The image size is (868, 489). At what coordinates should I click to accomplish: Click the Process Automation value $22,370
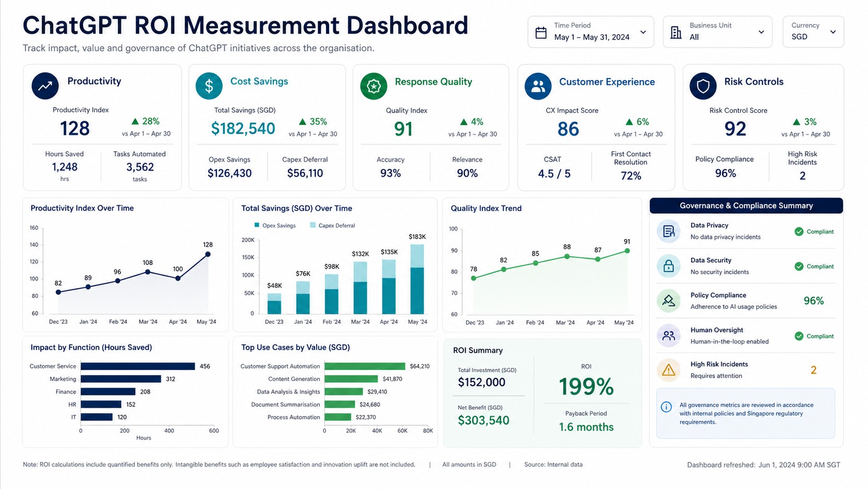click(365, 417)
